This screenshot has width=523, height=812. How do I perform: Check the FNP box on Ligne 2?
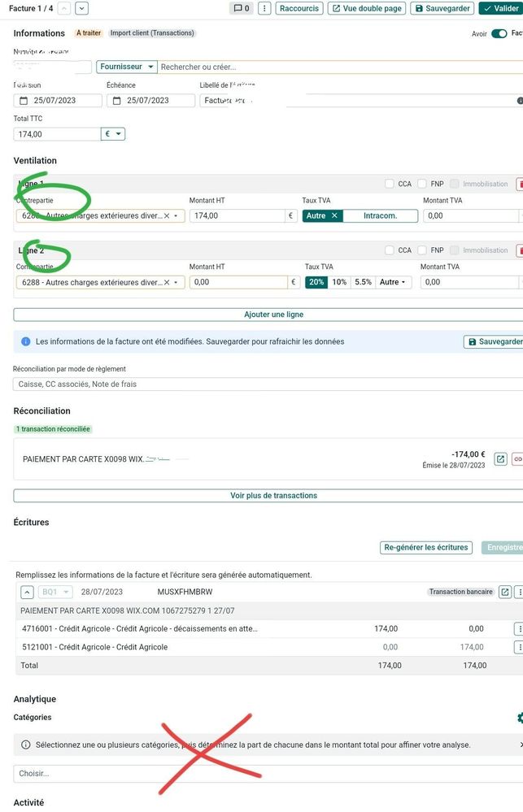point(421,250)
